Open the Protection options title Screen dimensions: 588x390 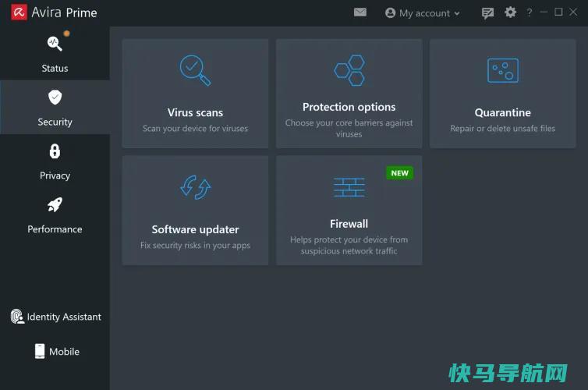click(349, 108)
